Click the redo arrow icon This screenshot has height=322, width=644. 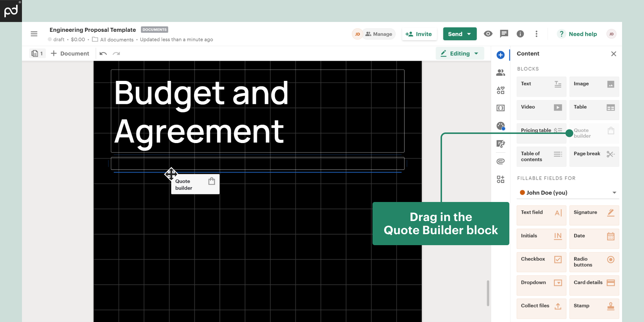116,54
